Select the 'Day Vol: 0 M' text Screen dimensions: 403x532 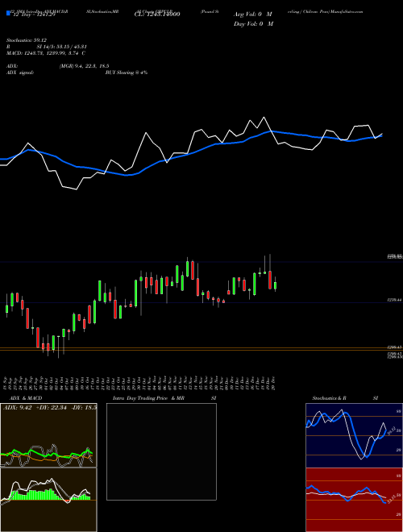(253, 23)
